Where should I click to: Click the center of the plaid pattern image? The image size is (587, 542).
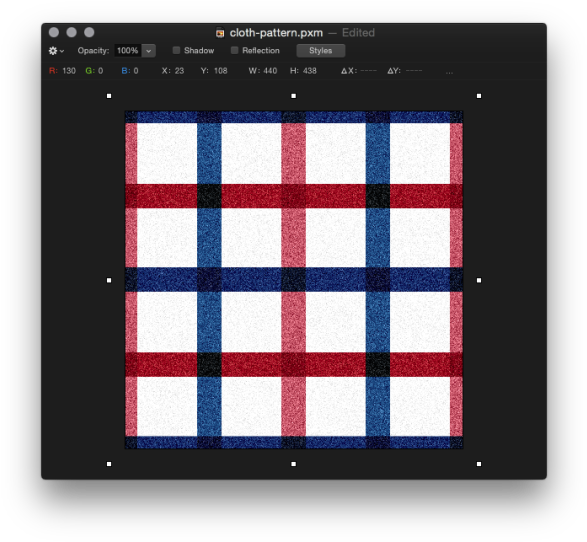[294, 280]
